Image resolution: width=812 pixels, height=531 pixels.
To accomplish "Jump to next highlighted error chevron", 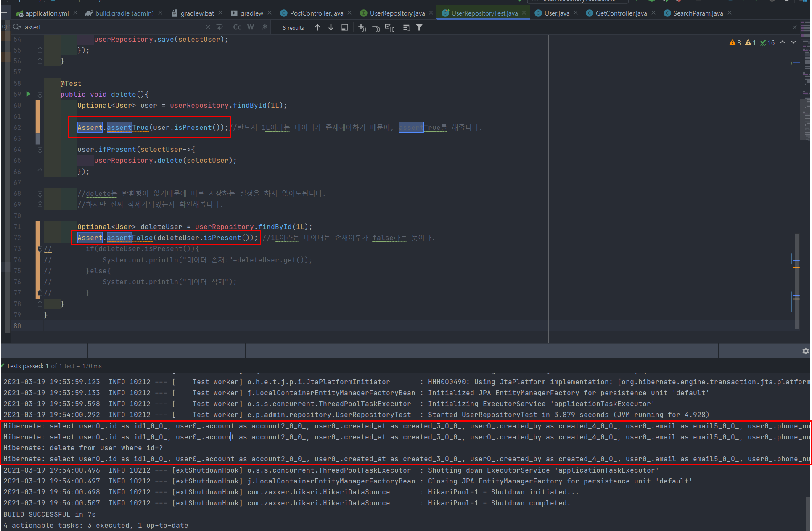I will (x=793, y=42).
